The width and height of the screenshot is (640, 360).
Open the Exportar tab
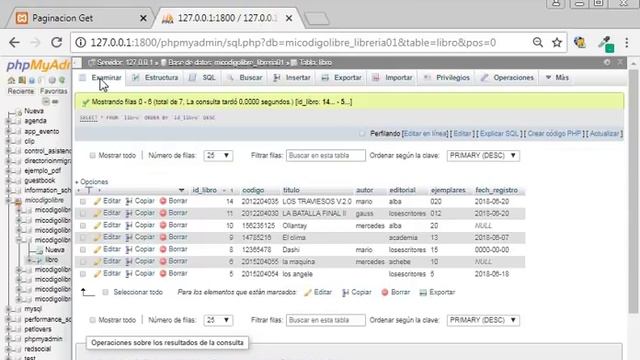[341, 78]
